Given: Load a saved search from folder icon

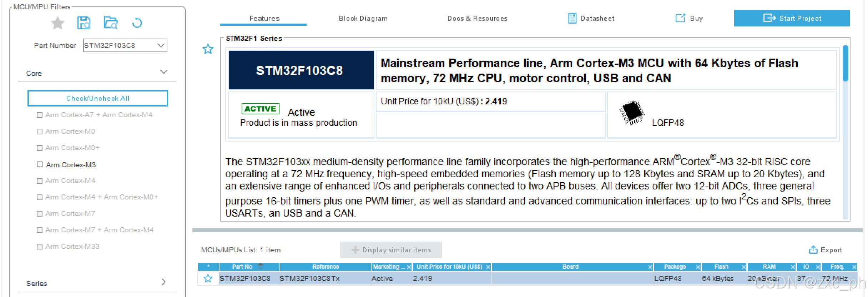Looking at the screenshot, I should coord(111,23).
